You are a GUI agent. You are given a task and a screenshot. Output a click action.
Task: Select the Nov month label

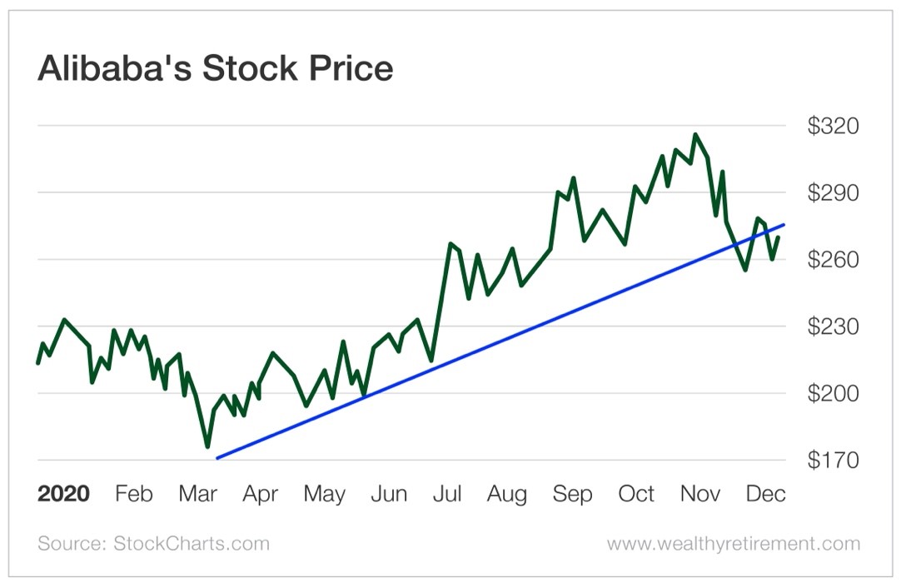pos(700,494)
